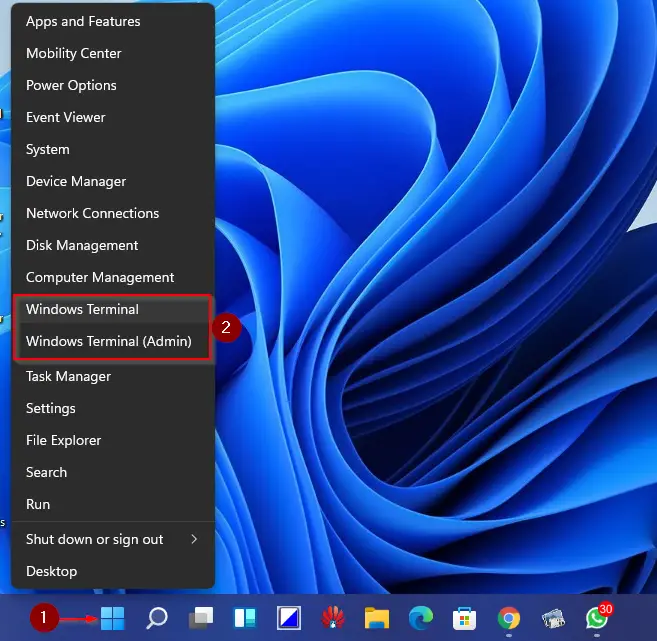Open Task Manager

pos(113,376)
